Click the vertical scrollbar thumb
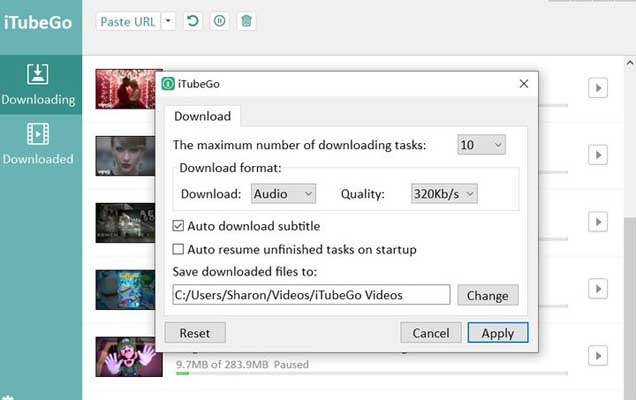Image resolution: width=636 pixels, height=400 pixels. tap(630, 308)
